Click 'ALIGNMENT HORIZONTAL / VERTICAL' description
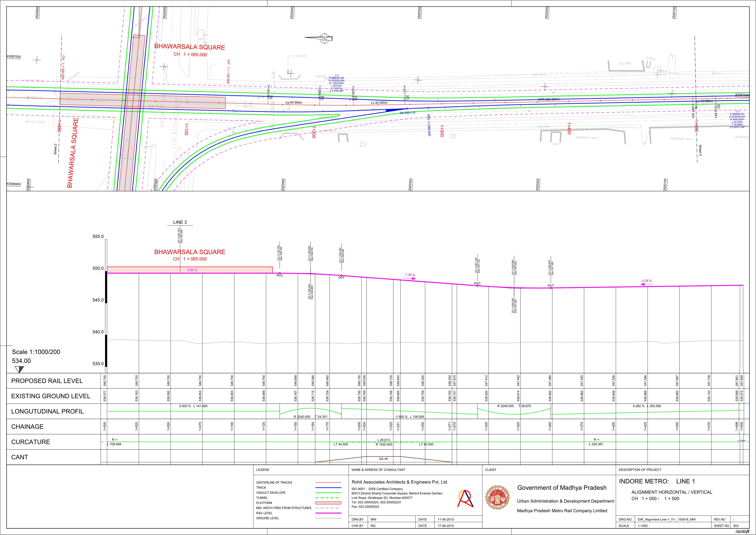This screenshot has width=756, height=535. pyautogui.click(x=672, y=492)
